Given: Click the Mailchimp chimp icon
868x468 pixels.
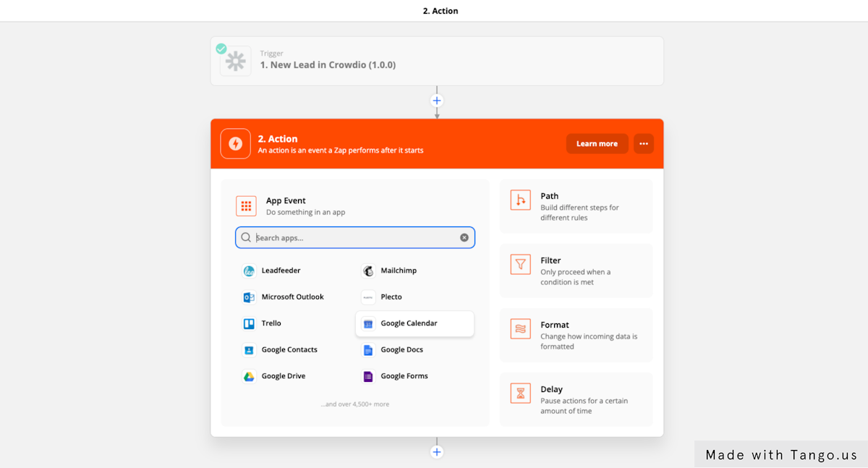Looking at the screenshot, I should pyautogui.click(x=368, y=271).
